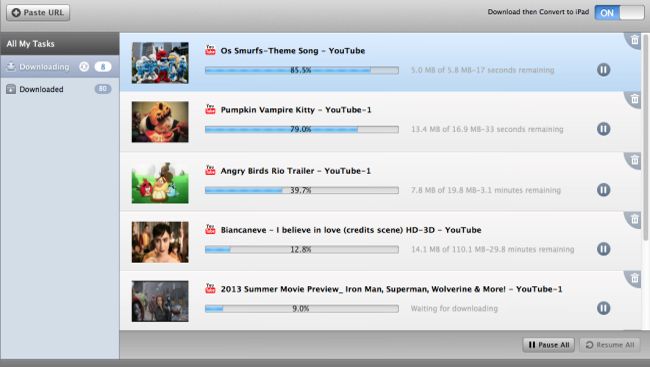Click YouTube icon beside Biancaneve title
Screen dimensions: 650x367
pos(211,229)
